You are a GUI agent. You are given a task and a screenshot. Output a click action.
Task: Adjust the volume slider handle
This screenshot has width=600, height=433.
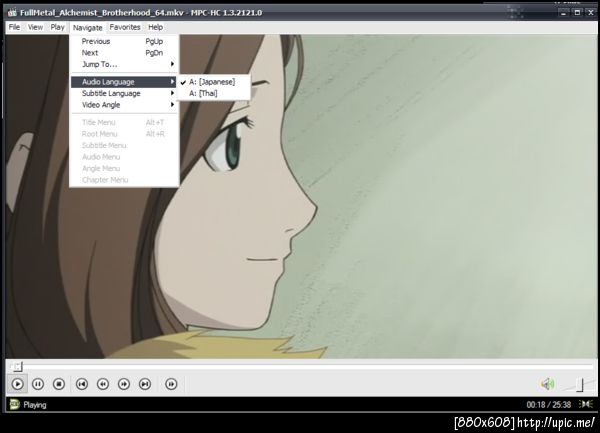click(x=580, y=384)
